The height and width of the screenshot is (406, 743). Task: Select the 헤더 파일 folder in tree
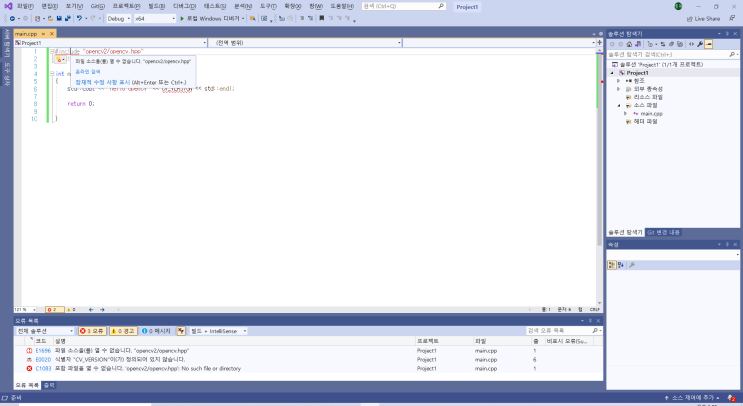pyautogui.click(x=645, y=121)
